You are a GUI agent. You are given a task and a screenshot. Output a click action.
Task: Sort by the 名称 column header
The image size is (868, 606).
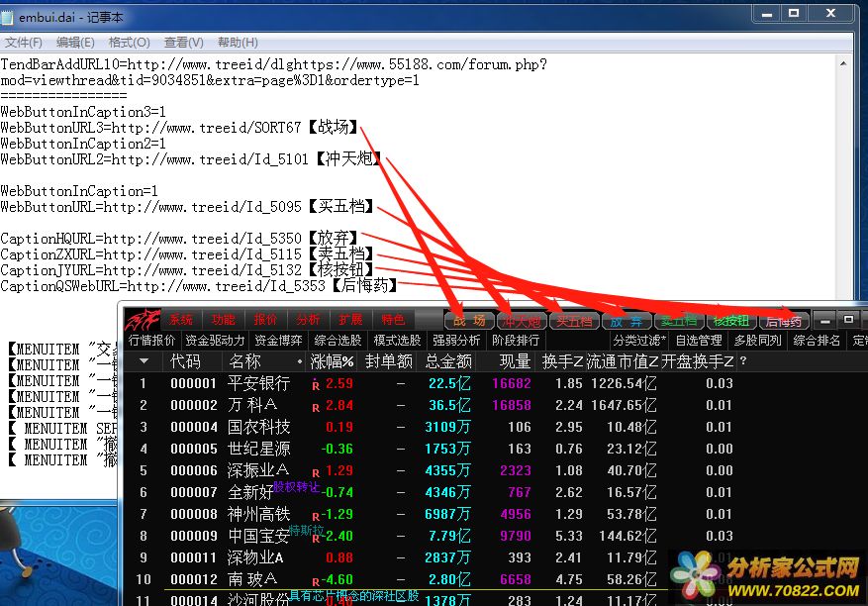[x=244, y=361]
